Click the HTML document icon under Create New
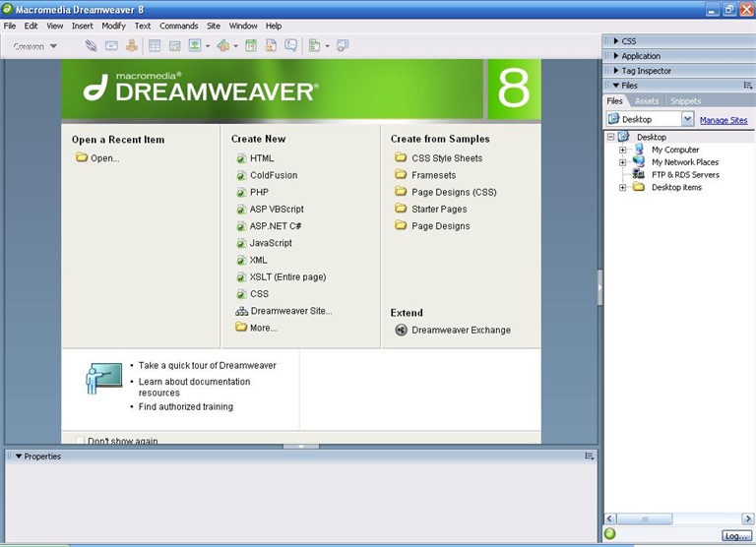 241,158
